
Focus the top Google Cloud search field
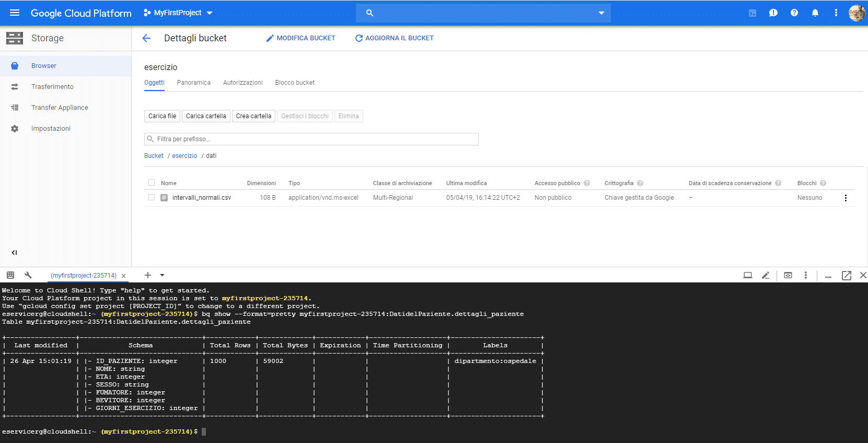[x=483, y=13]
